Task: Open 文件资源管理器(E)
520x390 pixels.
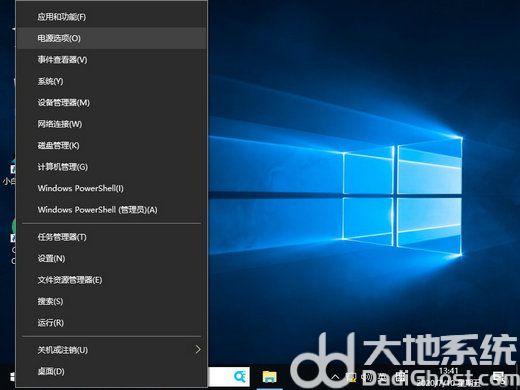Action: click(x=112, y=280)
